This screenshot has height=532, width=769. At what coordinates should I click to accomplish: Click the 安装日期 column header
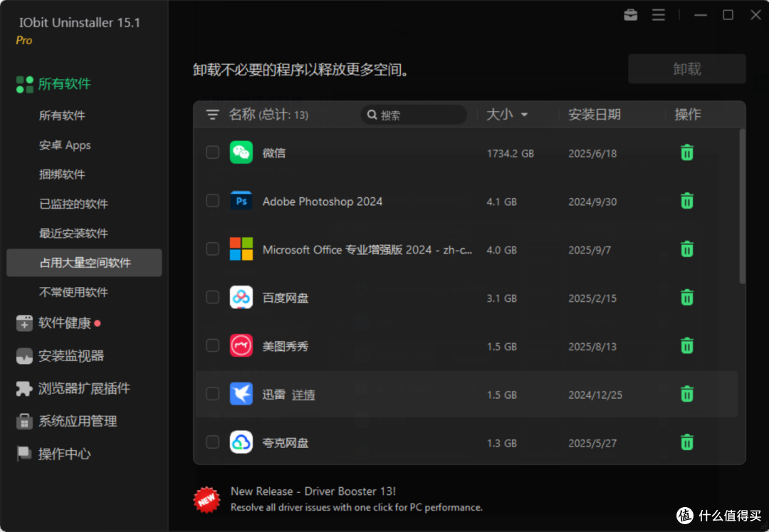[595, 115]
